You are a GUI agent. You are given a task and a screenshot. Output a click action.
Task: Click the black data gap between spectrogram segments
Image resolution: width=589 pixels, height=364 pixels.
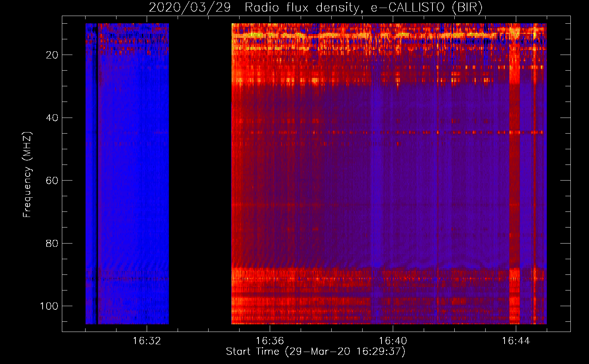click(x=200, y=174)
